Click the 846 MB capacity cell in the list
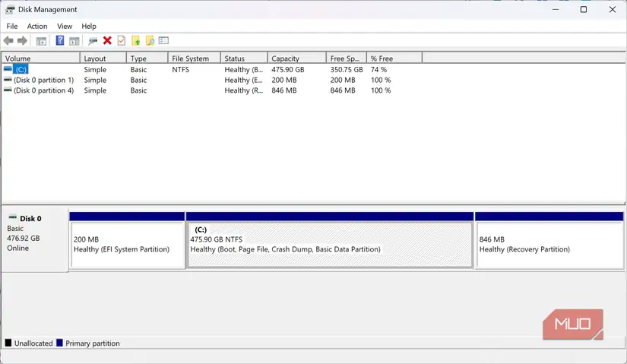The width and height of the screenshot is (627, 364). [284, 90]
